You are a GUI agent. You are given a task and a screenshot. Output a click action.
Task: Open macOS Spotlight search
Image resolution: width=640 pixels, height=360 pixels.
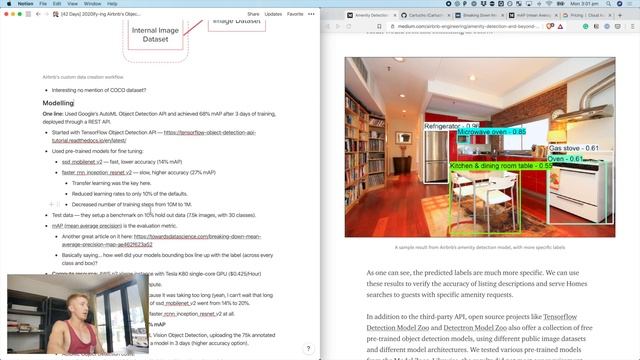click(608, 4)
